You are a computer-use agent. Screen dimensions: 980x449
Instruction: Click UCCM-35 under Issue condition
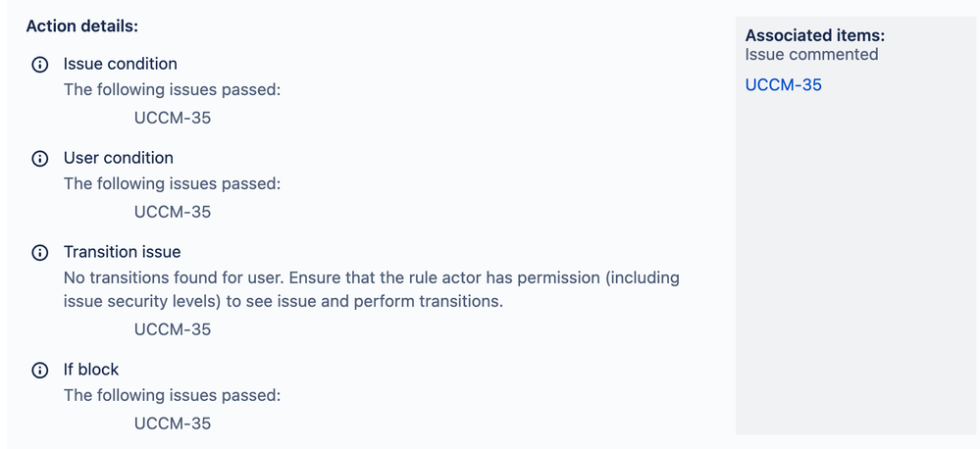click(x=172, y=118)
